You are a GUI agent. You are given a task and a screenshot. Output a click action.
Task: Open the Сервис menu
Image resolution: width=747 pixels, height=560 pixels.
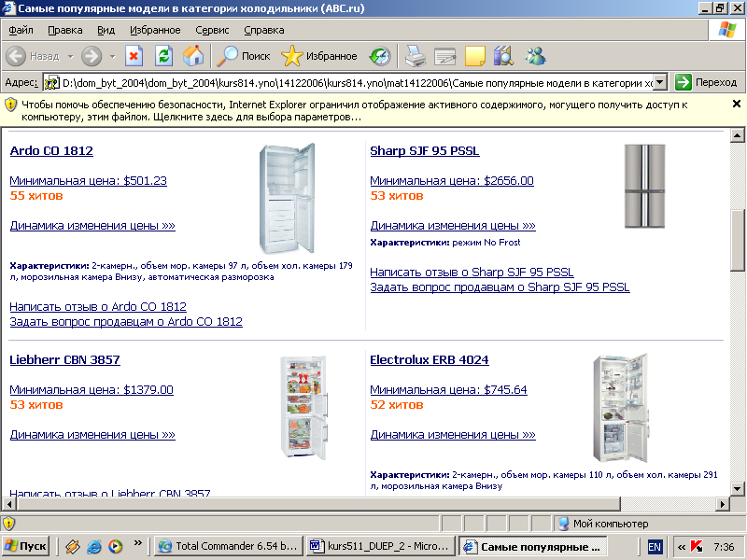coord(212,30)
